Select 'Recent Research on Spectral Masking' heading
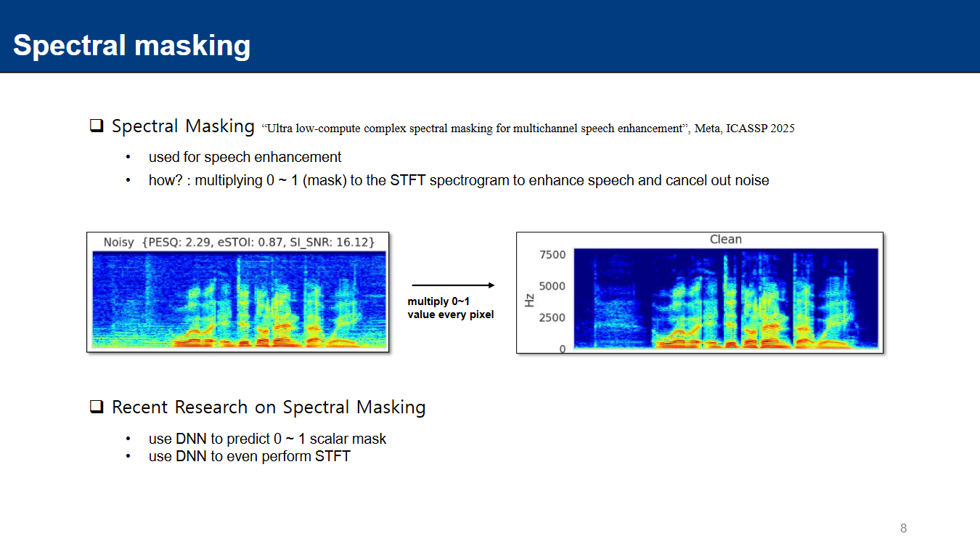The width and height of the screenshot is (980, 552). pyautogui.click(x=269, y=407)
